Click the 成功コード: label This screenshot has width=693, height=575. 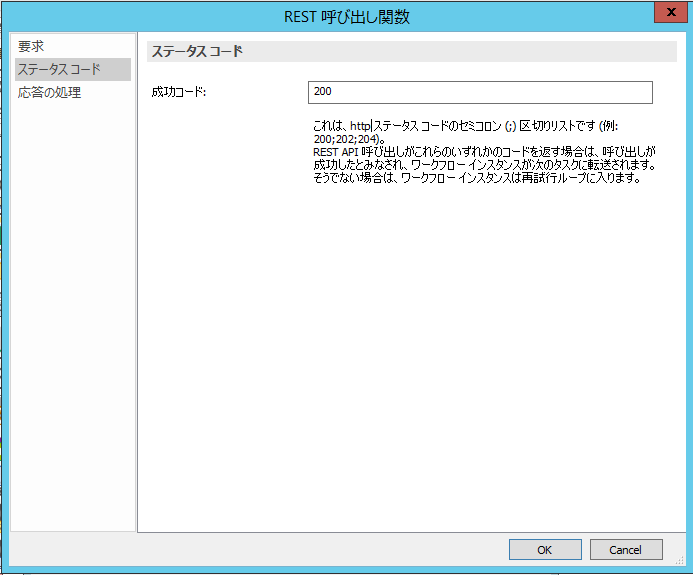(179, 92)
